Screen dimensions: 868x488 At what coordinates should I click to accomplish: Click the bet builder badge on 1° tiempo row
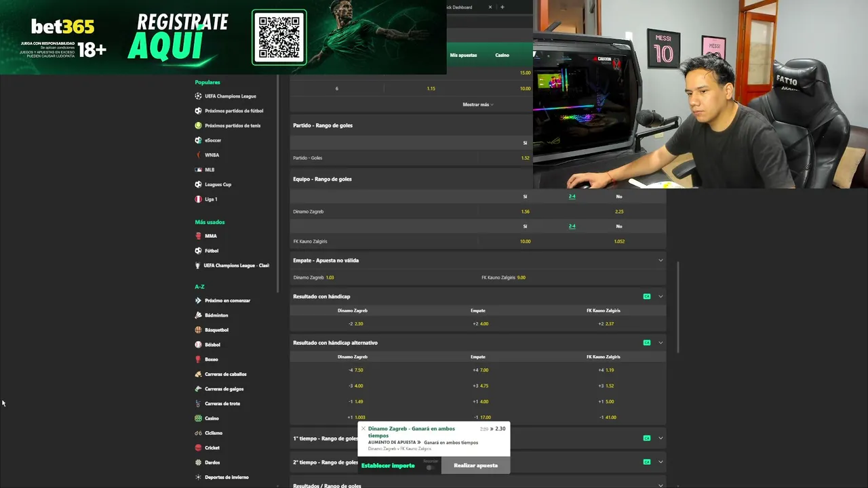(647, 438)
